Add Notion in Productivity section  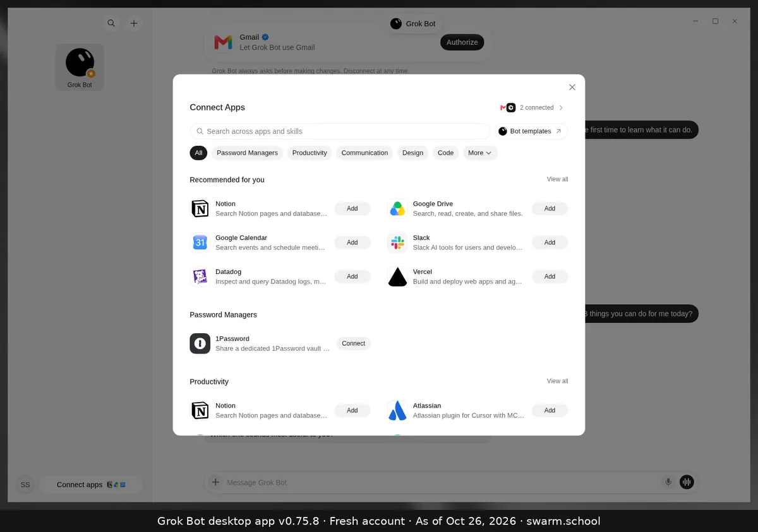352,411
